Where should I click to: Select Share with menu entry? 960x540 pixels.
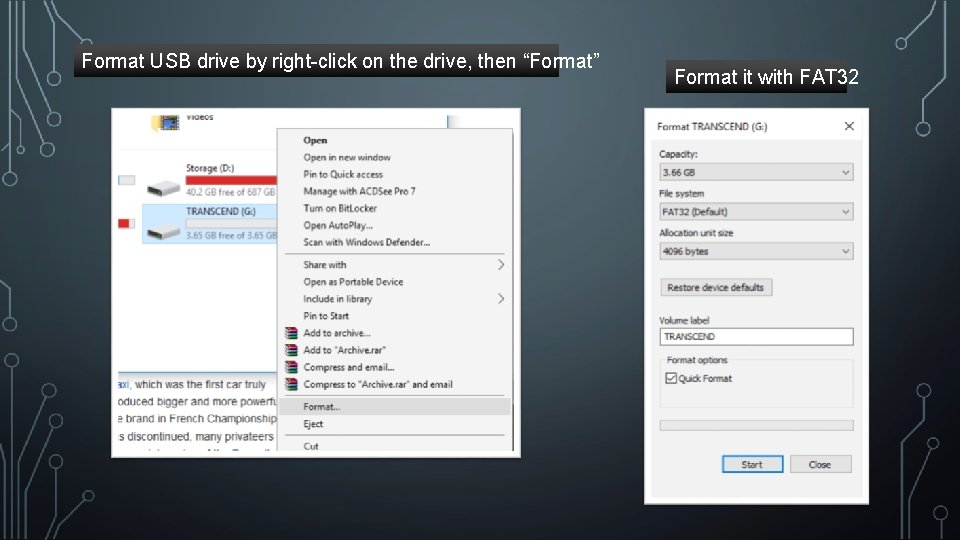(x=324, y=264)
